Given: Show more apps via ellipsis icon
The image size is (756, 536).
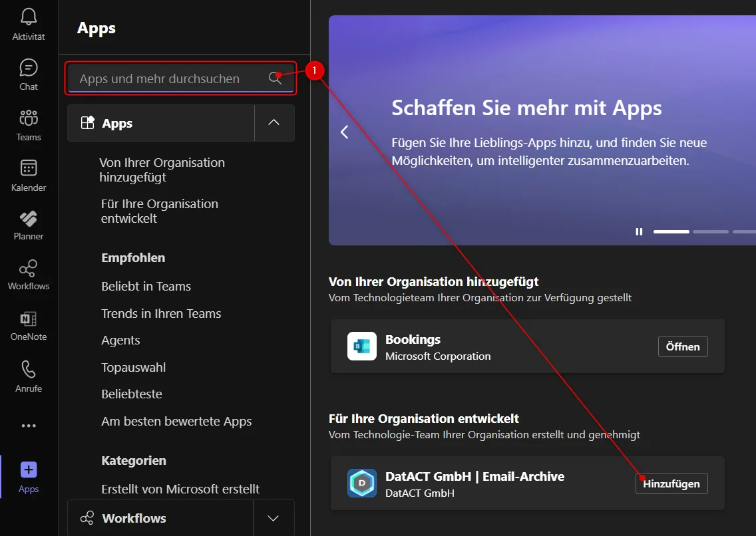Looking at the screenshot, I should (29, 426).
